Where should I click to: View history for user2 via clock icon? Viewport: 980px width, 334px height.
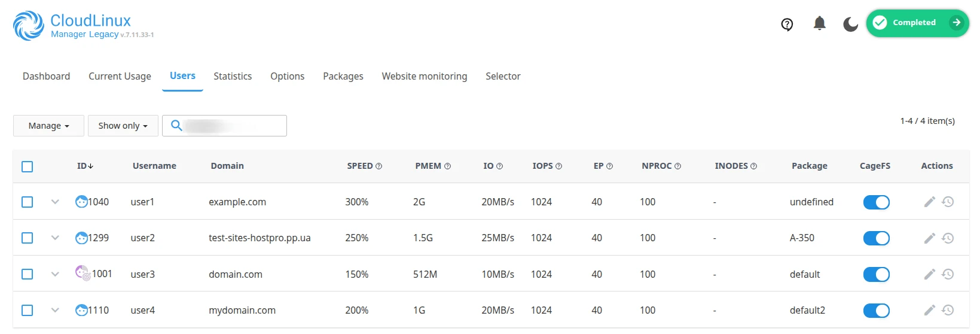[x=948, y=238]
